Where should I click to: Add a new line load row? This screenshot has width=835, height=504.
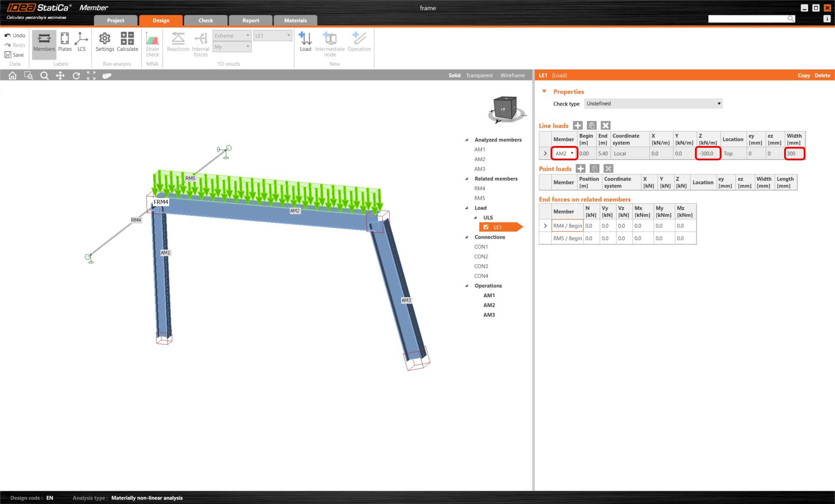pos(578,126)
